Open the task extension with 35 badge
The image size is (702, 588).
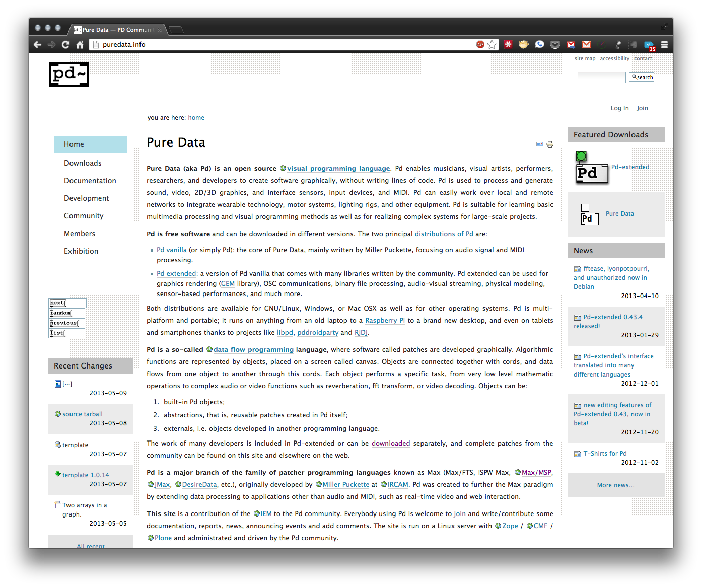[x=649, y=46]
